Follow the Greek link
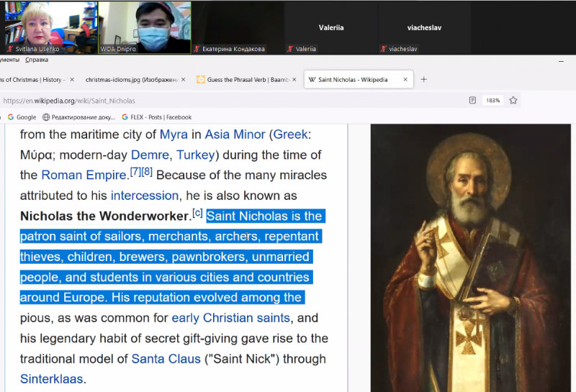Screen dimensions: 576x392 [x=290, y=135]
